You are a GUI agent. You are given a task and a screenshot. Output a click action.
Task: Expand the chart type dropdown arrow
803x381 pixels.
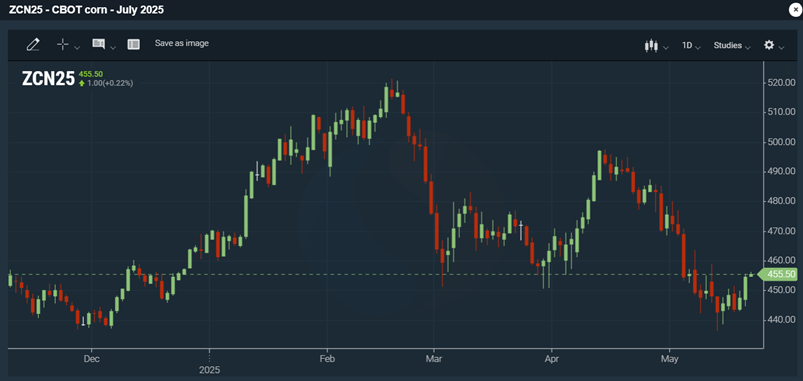pos(666,48)
